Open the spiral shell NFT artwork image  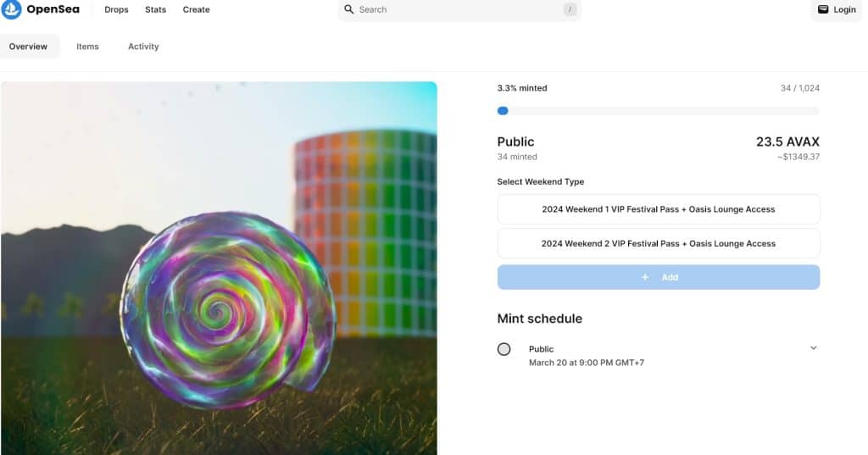pos(219,269)
